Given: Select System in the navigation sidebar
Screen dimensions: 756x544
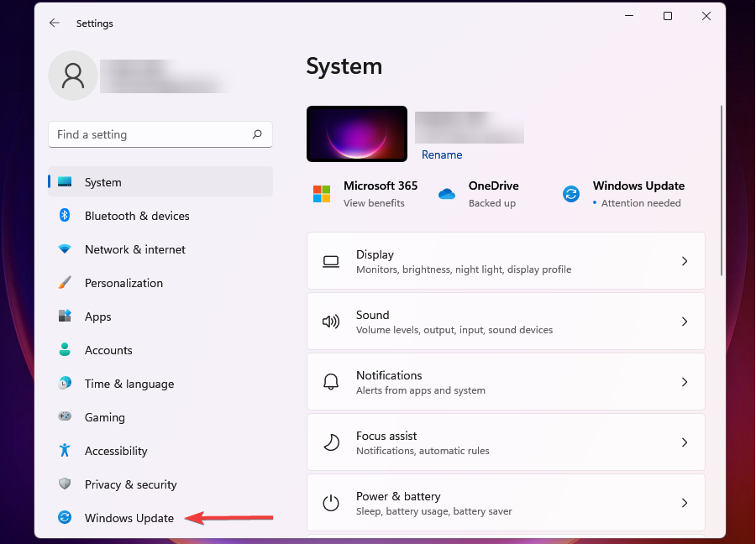Looking at the screenshot, I should click(x=102, y=182).
